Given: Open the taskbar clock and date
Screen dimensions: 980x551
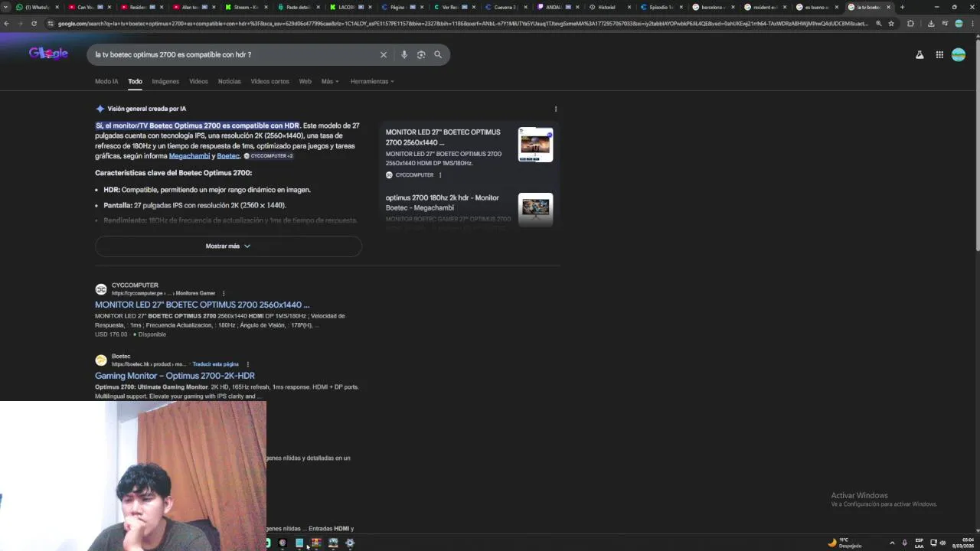Looking at the screenshot, I should (x=963, y=543).
